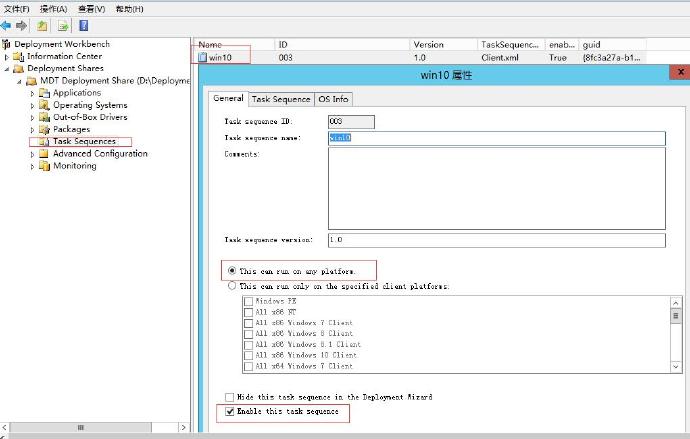Toggle Enable this task sequence checkbox
The width and height of the screenshot is (690, 439).
pyautogui.click(x=229, y=411)
